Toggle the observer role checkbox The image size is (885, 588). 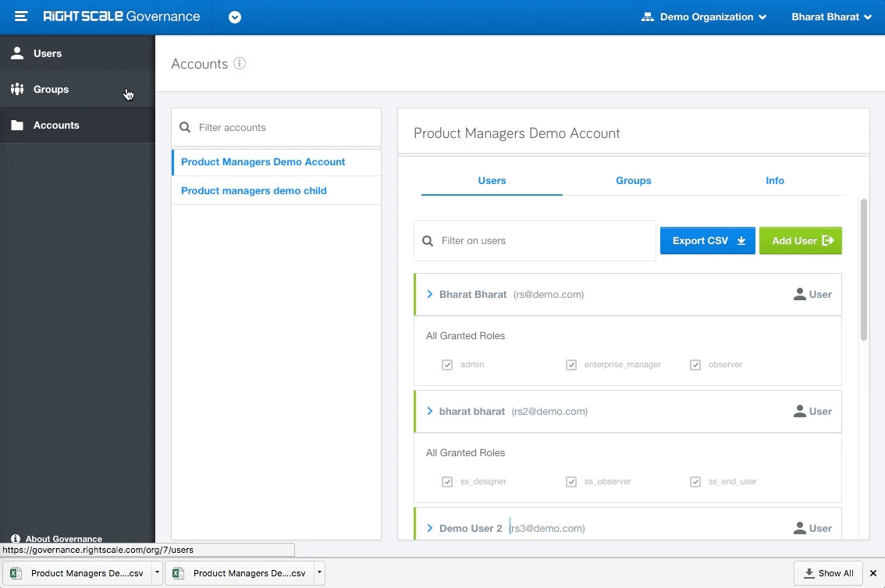click(695, 365)
